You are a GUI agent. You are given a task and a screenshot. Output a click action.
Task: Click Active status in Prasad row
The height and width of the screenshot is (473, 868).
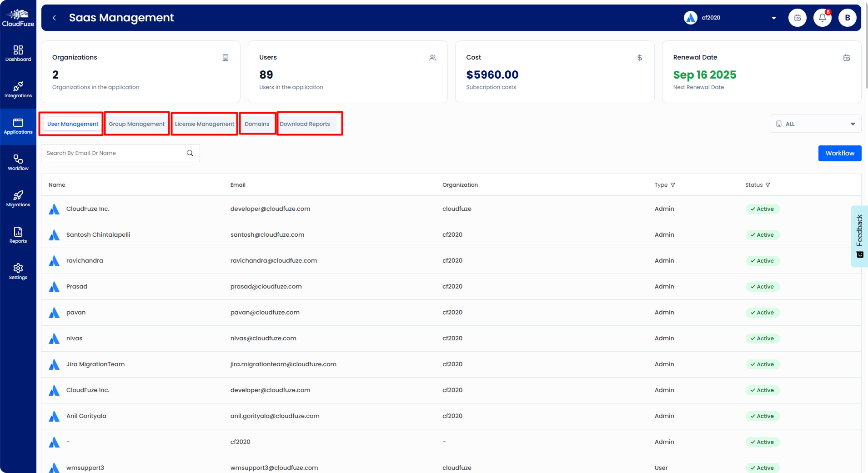pyautogui.click(x=763, y=287)
